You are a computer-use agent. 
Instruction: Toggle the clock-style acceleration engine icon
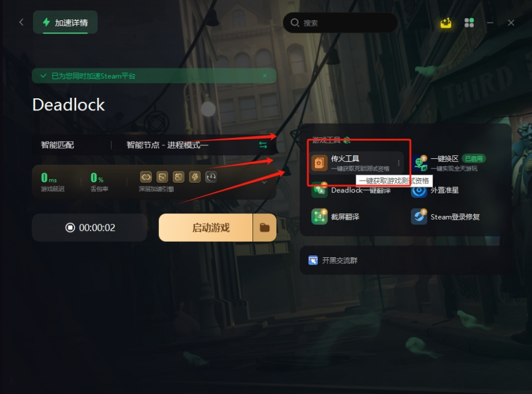(211, 177)
